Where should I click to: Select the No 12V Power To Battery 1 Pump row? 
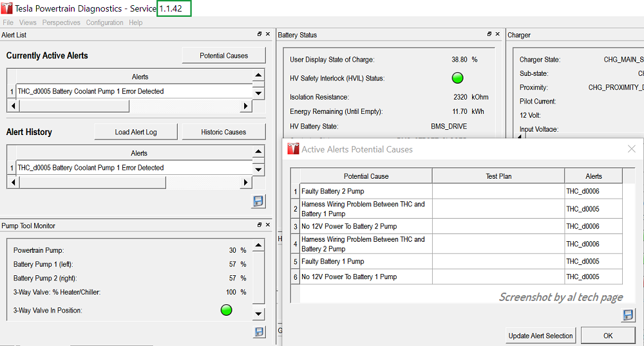pyautogui.click(x=457, y=277)
